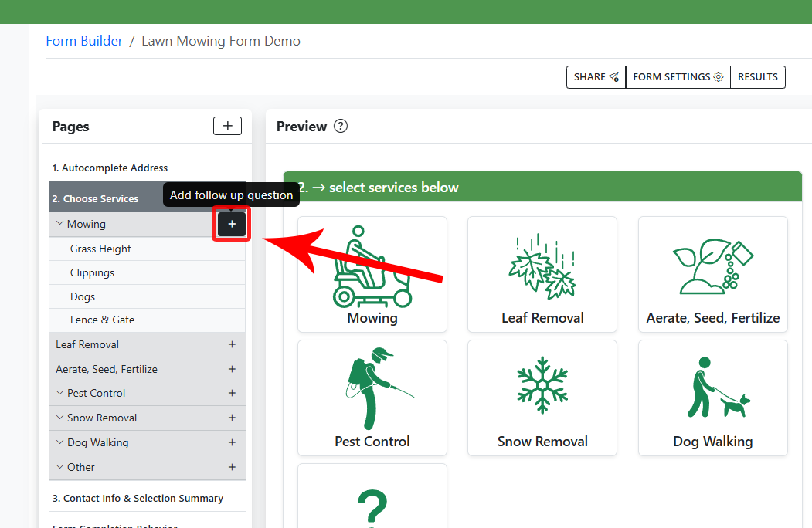Select the Snow Removal service card in preview
This screenshot has width=812, height=528.
(x=542, y=398)
